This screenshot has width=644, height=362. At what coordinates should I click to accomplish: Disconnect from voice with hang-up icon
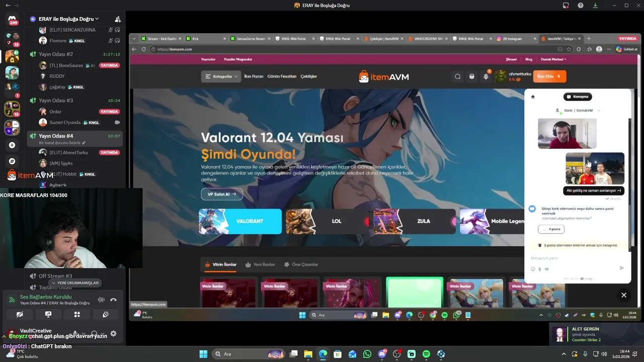click(113, 300)
